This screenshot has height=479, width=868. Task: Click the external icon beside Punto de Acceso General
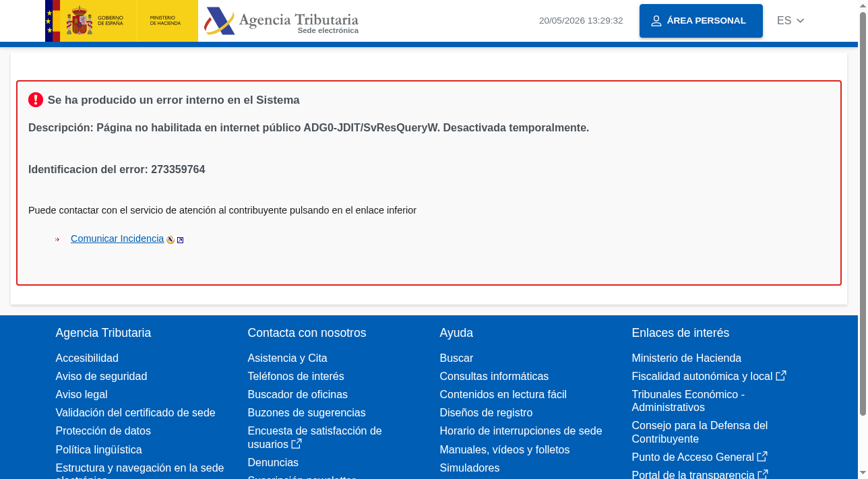[762, 457]
